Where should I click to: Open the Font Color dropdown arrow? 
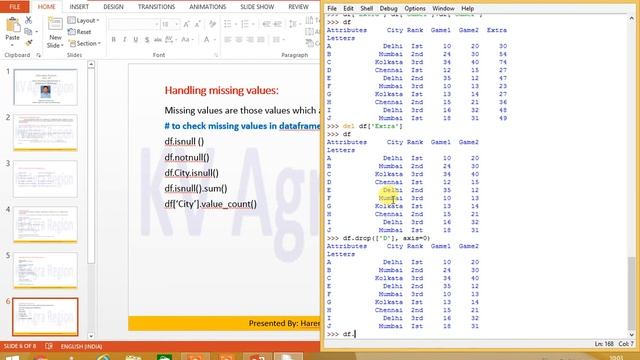[x=215, y=40]
